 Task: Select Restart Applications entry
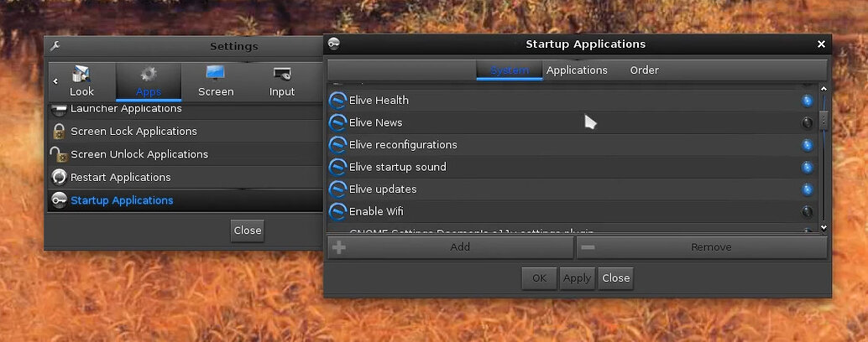(x=185, y=178)
